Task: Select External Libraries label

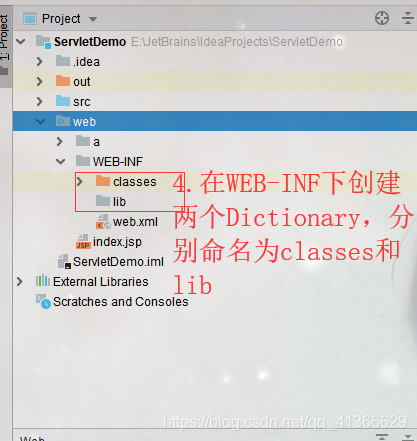Action: point(101,282)
